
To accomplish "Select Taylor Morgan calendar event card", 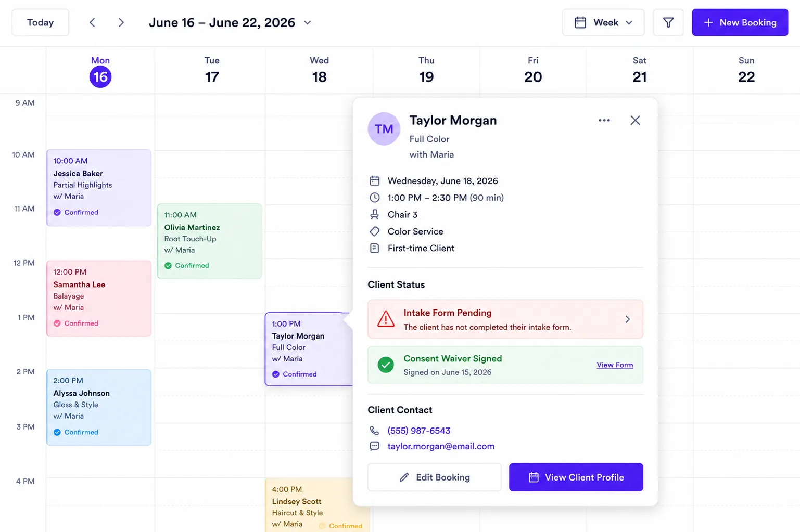I will [309, 349].
